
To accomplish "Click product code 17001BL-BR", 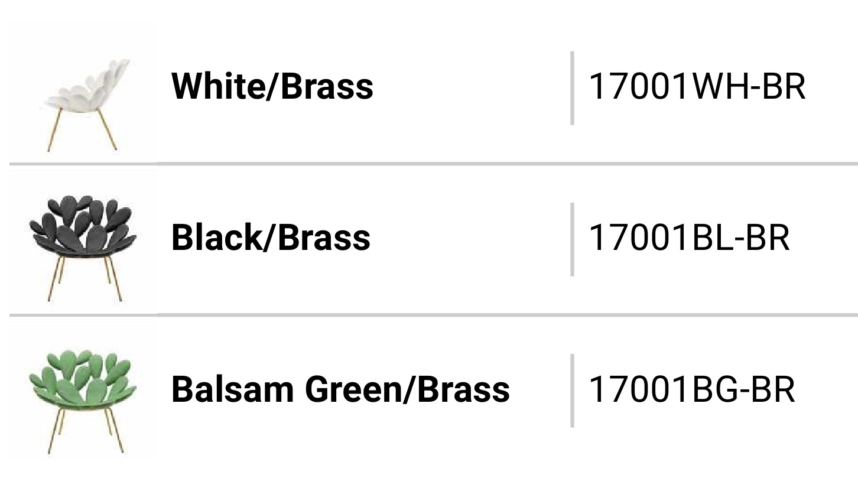I will point(689,238).
